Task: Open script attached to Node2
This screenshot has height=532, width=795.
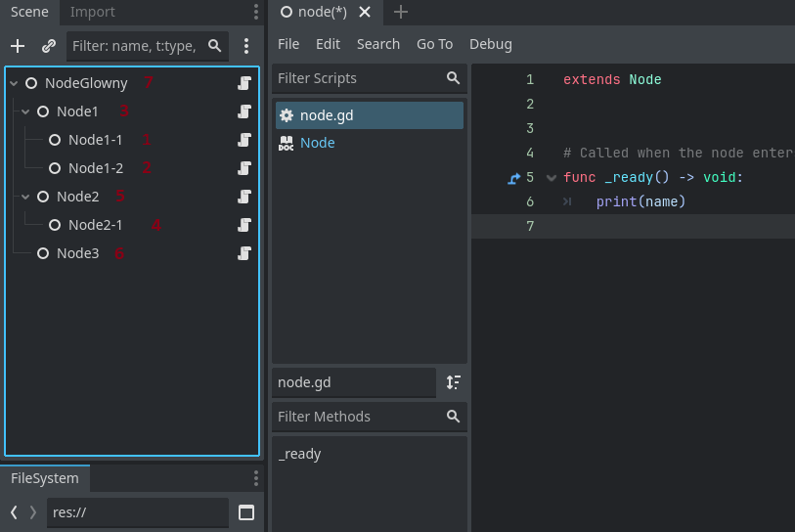Action: click(x=244, y=197)
